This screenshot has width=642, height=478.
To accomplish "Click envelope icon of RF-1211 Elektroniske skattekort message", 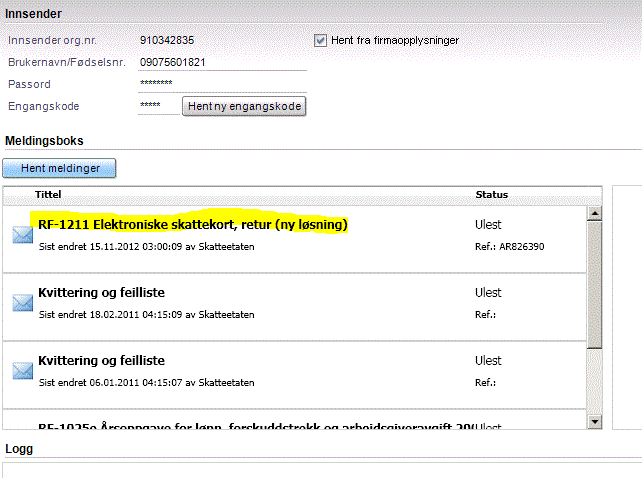I will pyautogui.click(x=23, y=235).
